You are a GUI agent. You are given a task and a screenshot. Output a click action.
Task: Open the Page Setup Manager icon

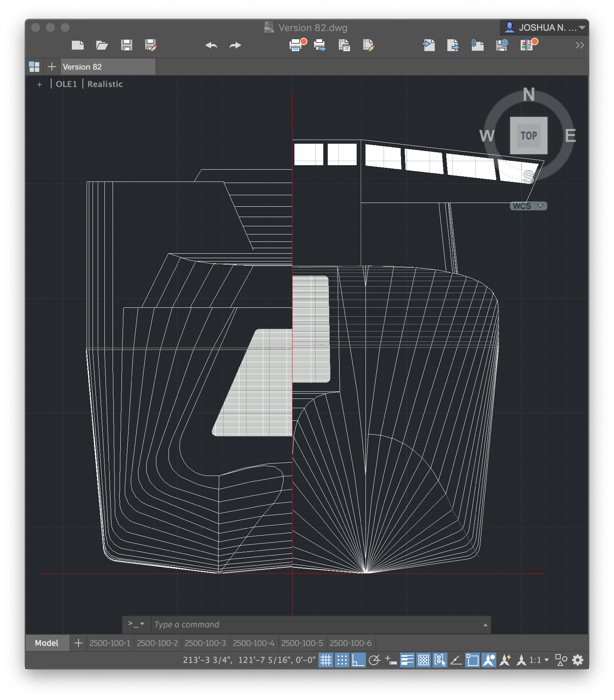(x=344, y=45)
